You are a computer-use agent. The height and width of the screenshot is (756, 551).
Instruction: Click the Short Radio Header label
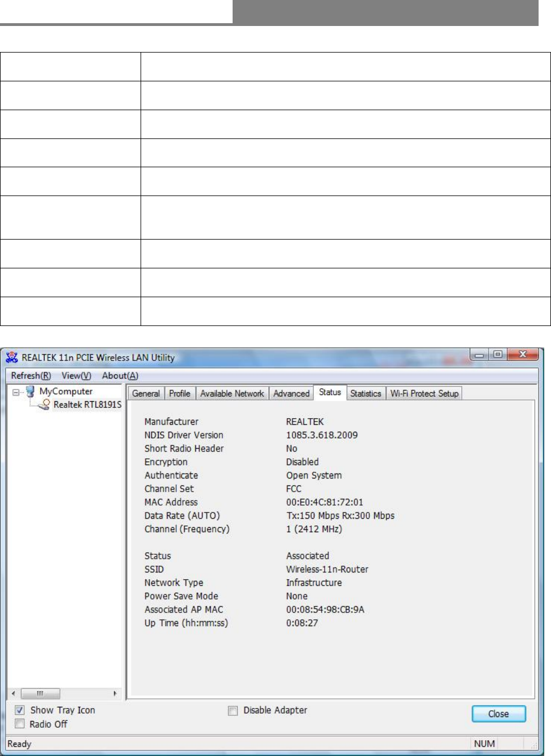[x=184, y=449]
